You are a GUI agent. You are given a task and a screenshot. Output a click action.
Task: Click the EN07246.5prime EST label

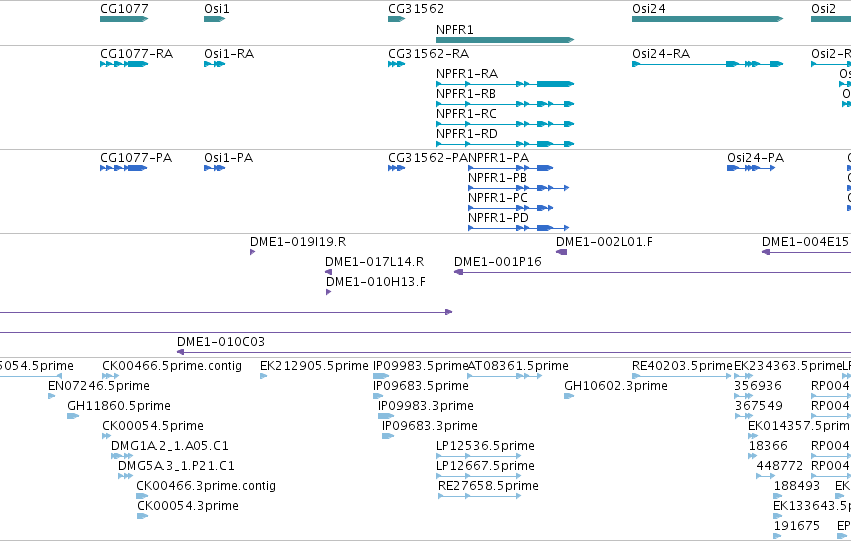pos(99,386)
